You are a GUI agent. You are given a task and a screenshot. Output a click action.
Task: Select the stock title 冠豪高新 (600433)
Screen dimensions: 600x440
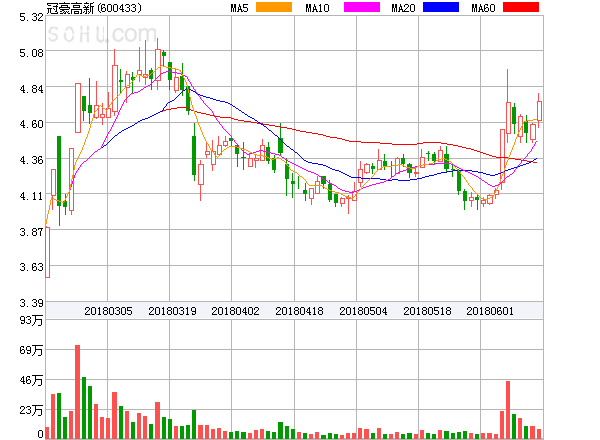click(94, 8)
